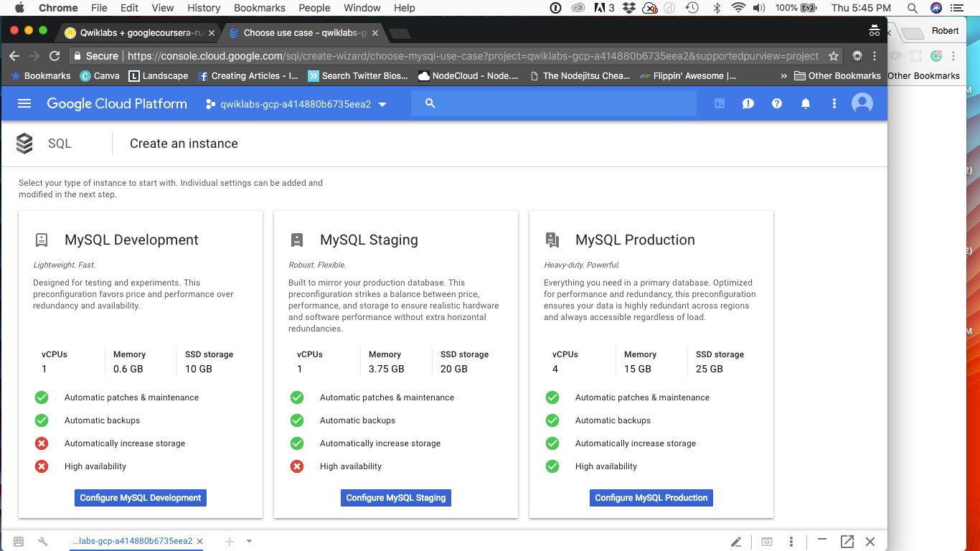This screenshot has height=551, width=980.
Task: Click Configure MySQL Production button
Action: pyautogui.click(x=651, y=498)
